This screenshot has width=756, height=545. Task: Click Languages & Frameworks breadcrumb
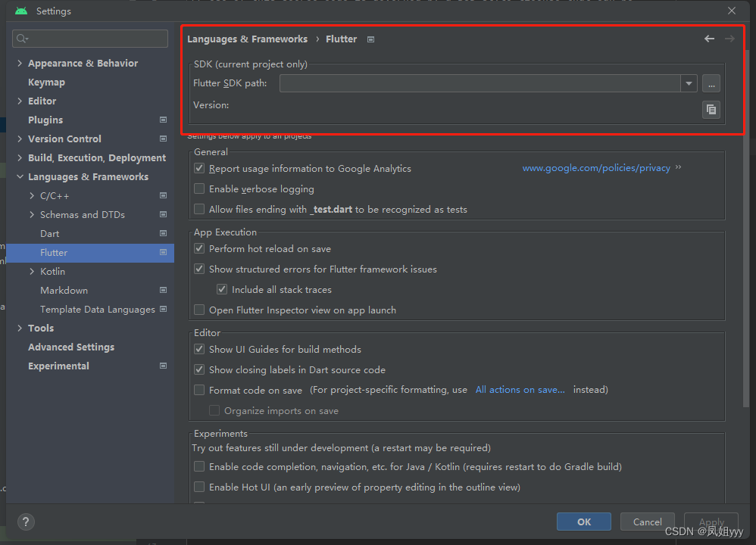coord(248,39)
